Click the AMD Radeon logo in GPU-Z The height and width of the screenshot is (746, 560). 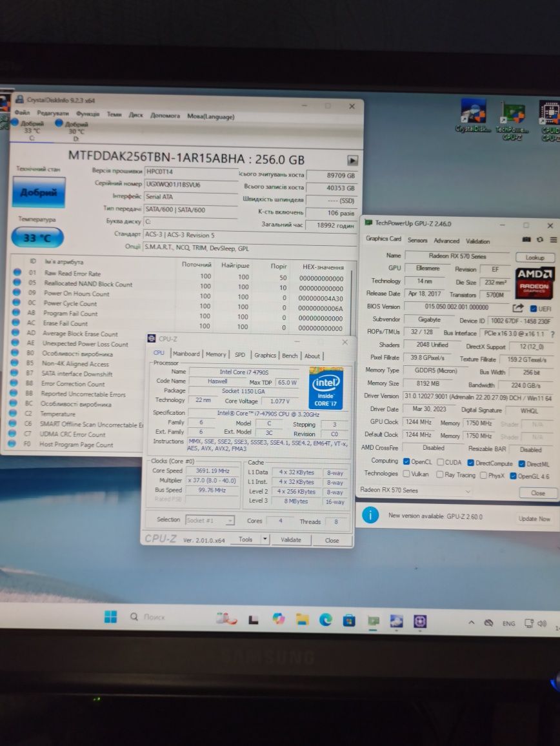tap(534, 283)
